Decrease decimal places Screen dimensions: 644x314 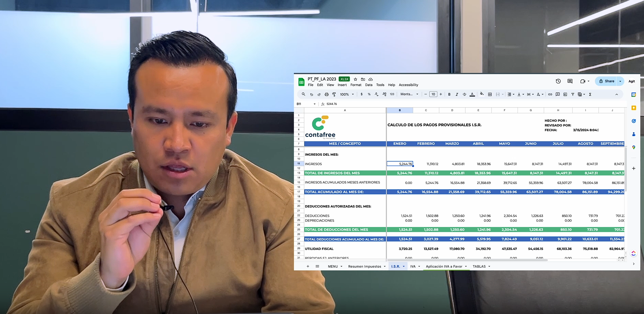(x=377, y=94)
